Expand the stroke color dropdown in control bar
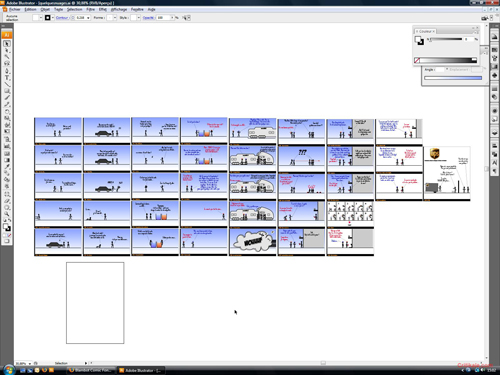500x375 pixels. 53,18
